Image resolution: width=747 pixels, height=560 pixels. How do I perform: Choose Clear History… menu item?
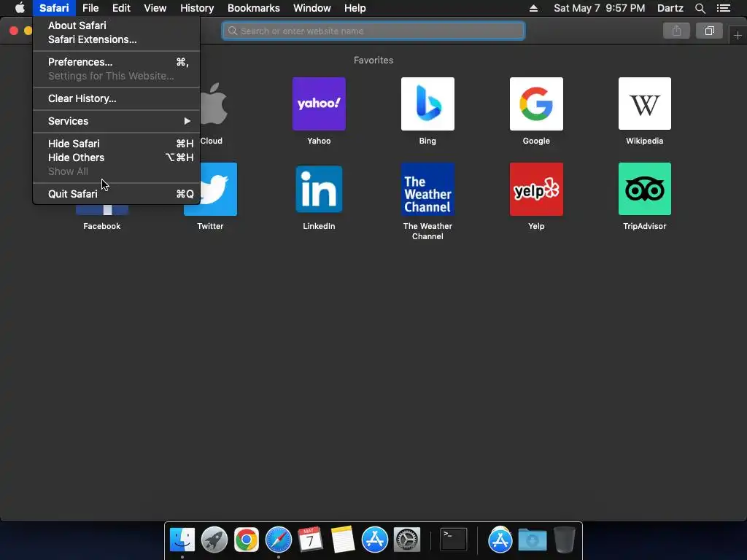[x=116, y=98]
